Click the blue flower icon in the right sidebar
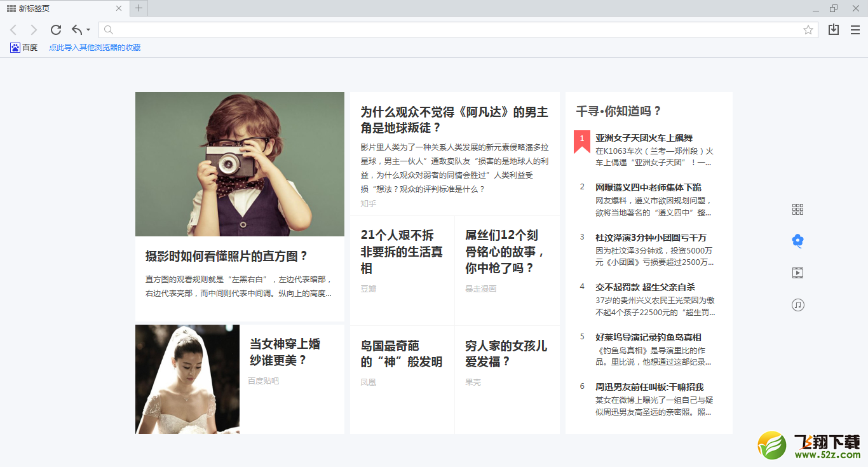 coord(798,240)
